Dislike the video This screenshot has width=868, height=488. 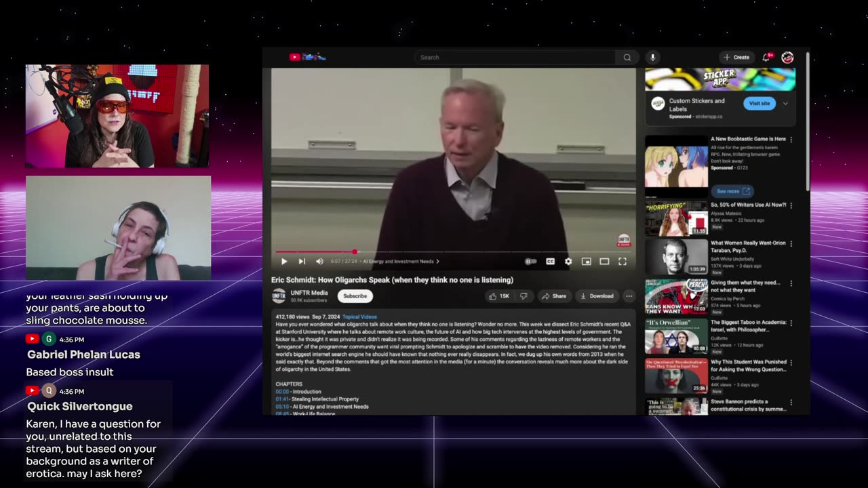click(x=524, y=296)
